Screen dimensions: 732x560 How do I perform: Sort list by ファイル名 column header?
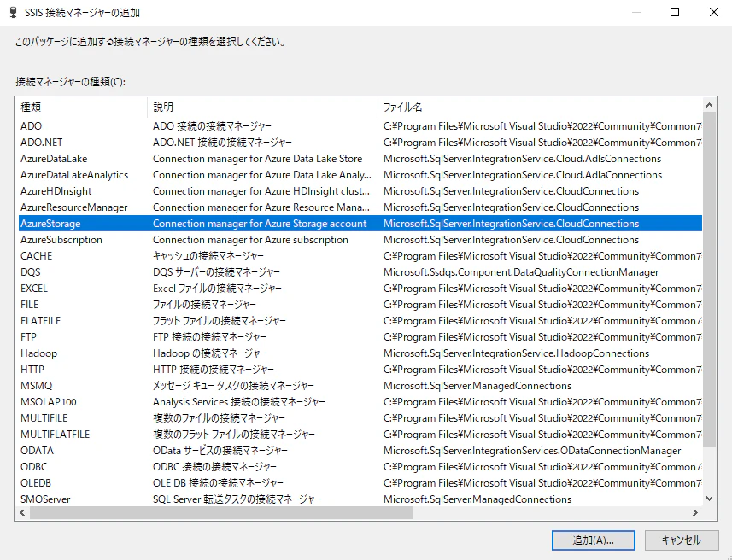(540, 107)
